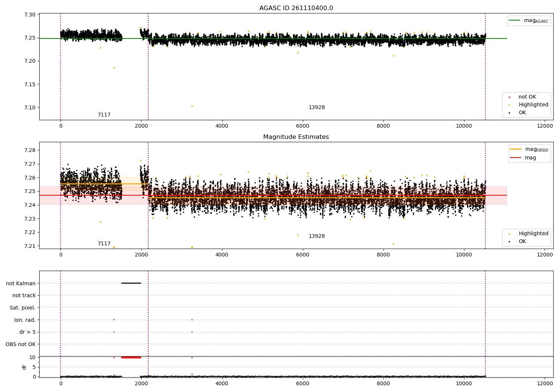Click 'Highlighted' legend entry in the top plot
Viewport: 560px width, 392px height.
(529, 105)
